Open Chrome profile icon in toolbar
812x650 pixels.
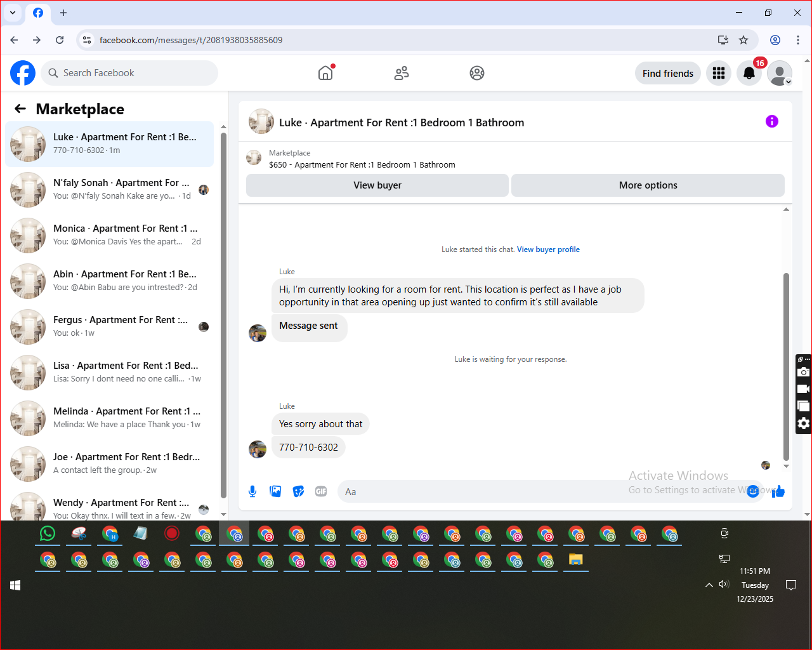coord(775,40)
